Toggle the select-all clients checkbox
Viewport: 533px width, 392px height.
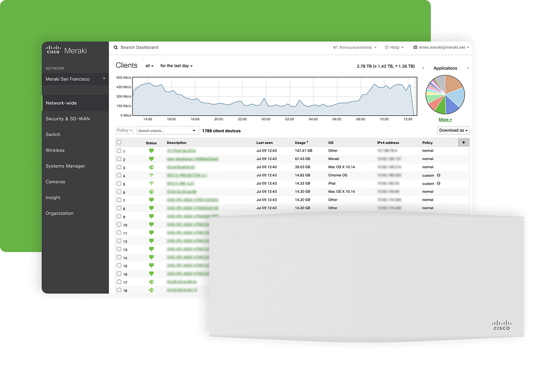point(119,142)
